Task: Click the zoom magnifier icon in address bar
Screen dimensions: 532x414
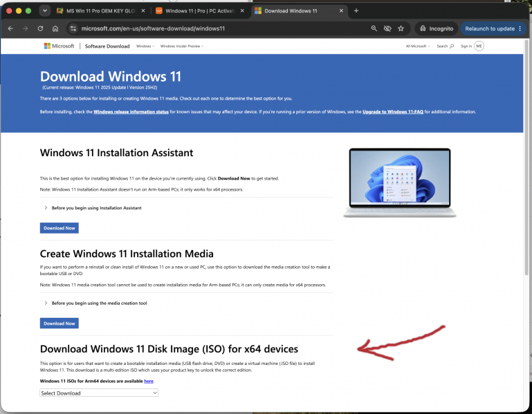Action: click(x=374, y=29)
